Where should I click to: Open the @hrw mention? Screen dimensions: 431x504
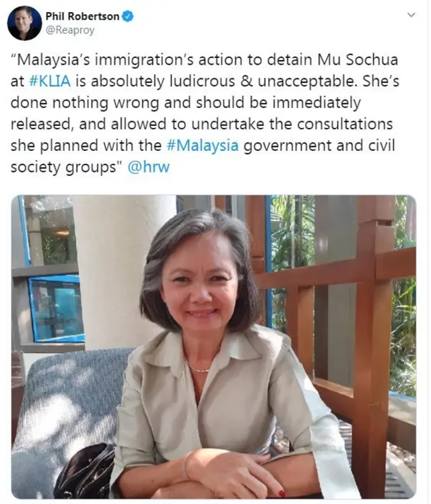pyautogui.click(x=148, y=167)
